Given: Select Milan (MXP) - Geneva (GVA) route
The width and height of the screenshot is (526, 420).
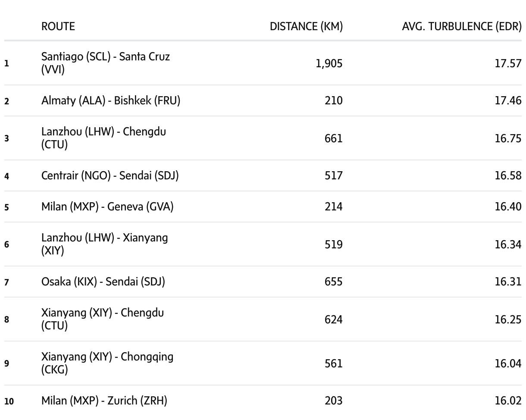Looking at the screenshot, I should [107, 207].
